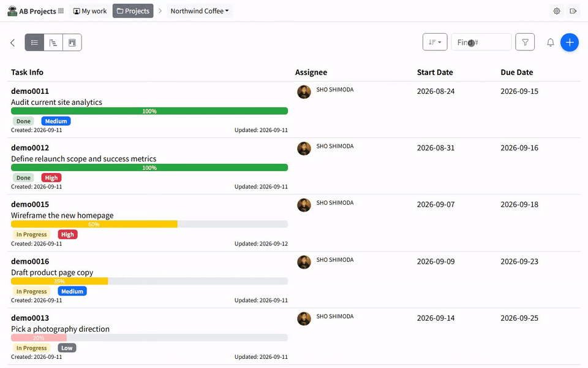Click Audit current site analytics title
Viewport: 588px width, 368px height.
click(56, 102)
